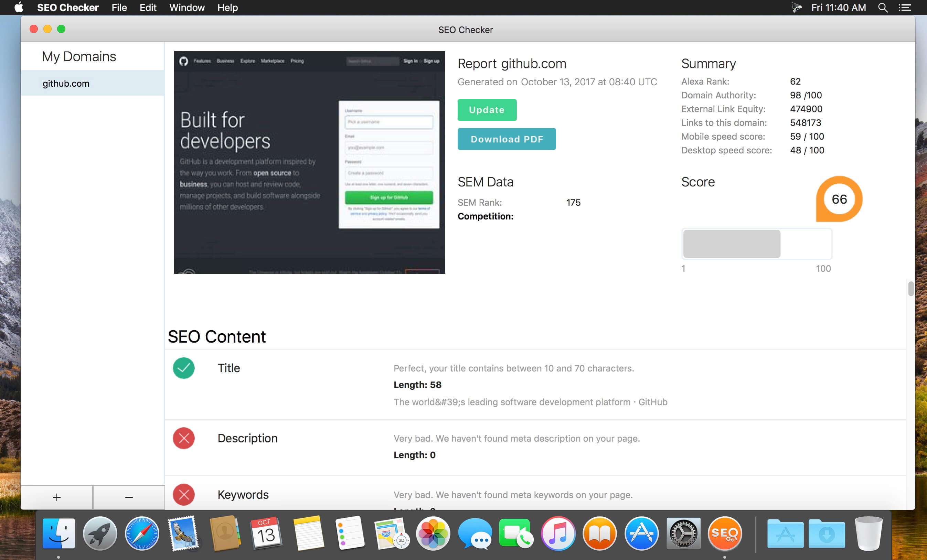
Task: Click the Length: 58 text
Action: coord(417,385)
